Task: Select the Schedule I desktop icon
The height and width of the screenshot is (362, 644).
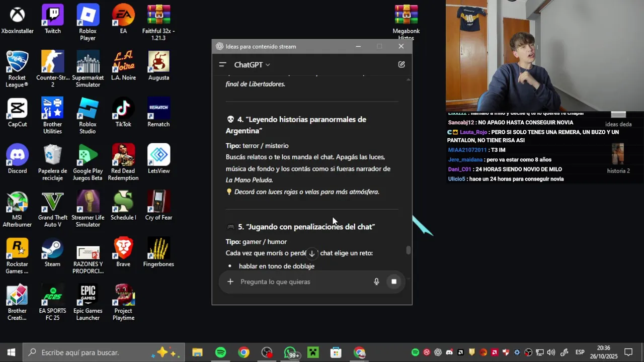Action: click(123, 206)
